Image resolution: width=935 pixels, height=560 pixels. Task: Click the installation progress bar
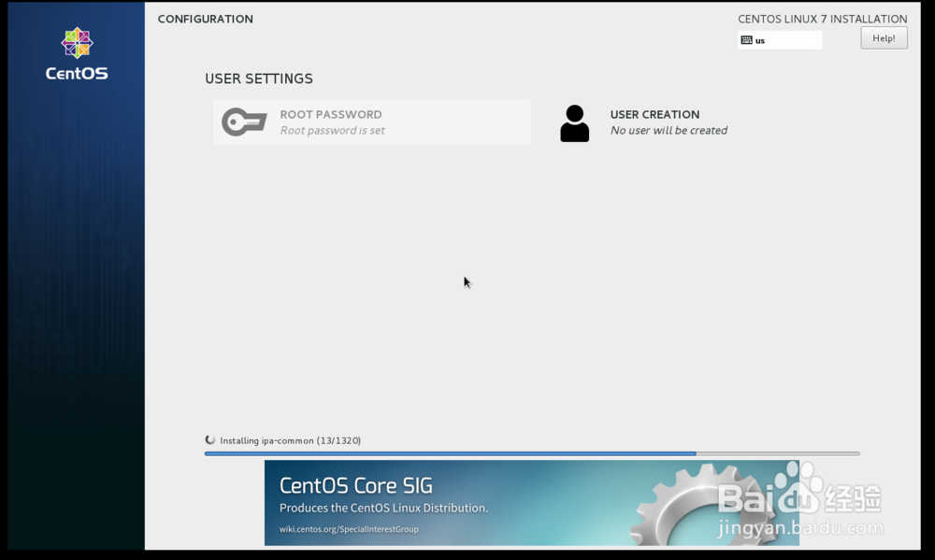[x=532, y=453]
